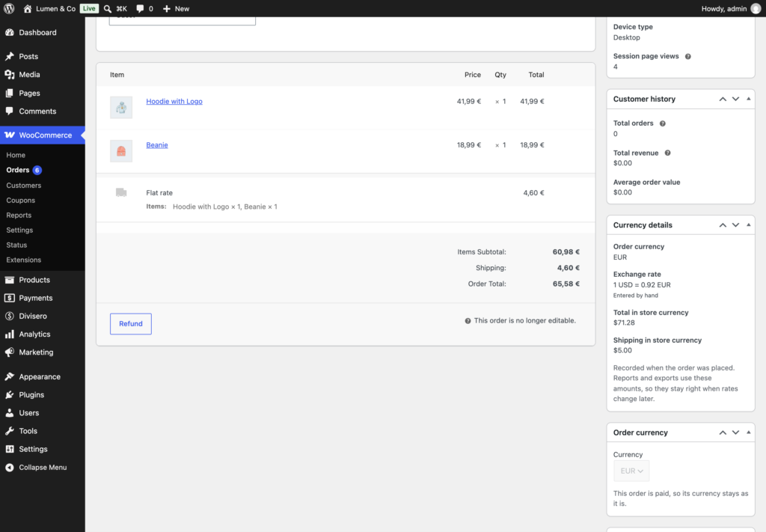Click the Posts pin icon
The image size is (766, 532).
[x=10, y=56]
